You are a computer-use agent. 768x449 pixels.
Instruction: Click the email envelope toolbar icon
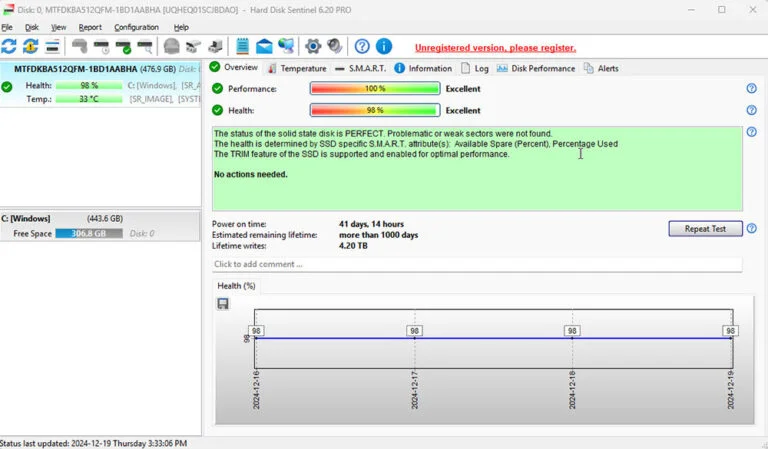(x=264, y=47)
